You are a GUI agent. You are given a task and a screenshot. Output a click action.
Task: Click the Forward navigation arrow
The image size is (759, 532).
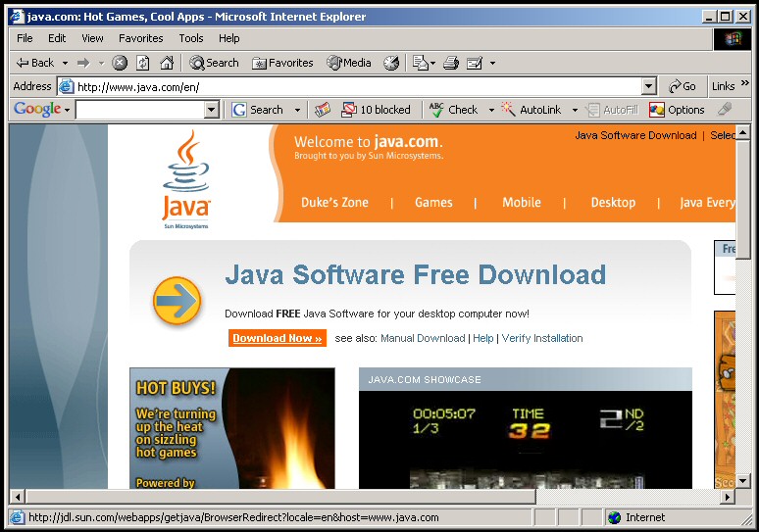(x=83, y=63)
